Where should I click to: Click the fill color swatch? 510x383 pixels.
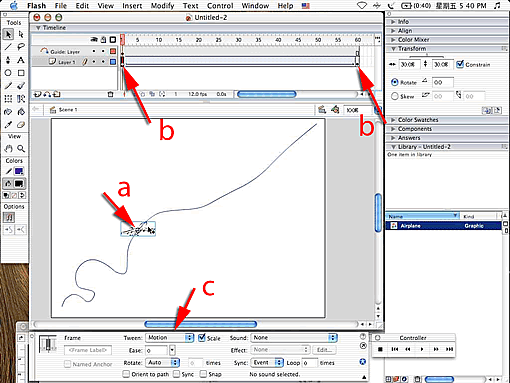pyautogui.click(x=19, y=184)
